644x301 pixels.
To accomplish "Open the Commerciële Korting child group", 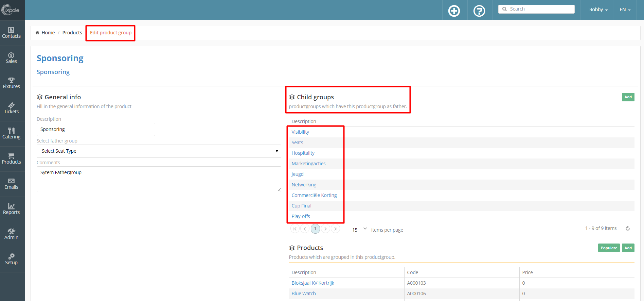I will tap(314, 195).
